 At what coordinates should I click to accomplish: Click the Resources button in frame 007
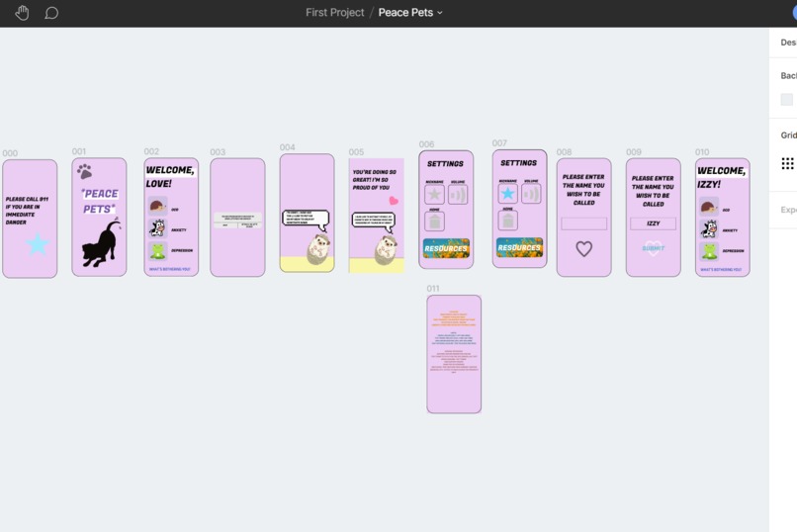pos(519,247)
